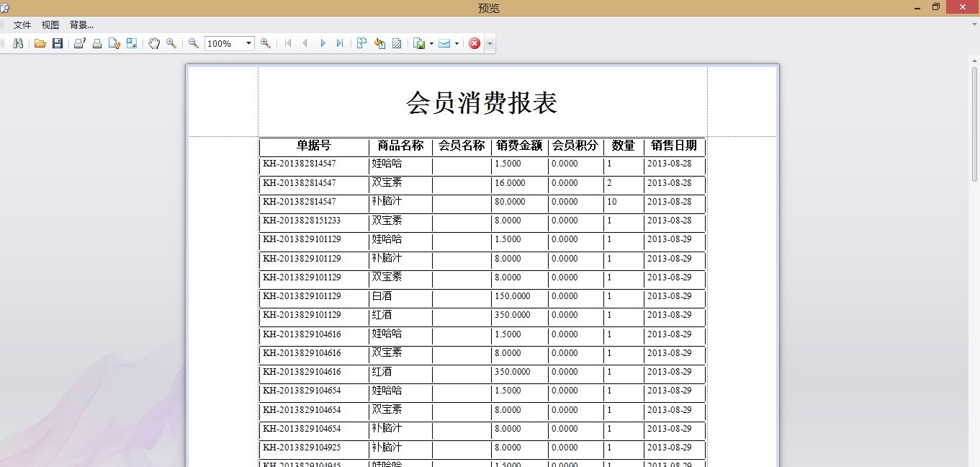Go to first page
Viewport: 980px width, 467px height.
pyautogui.click(x=288, y=43)
